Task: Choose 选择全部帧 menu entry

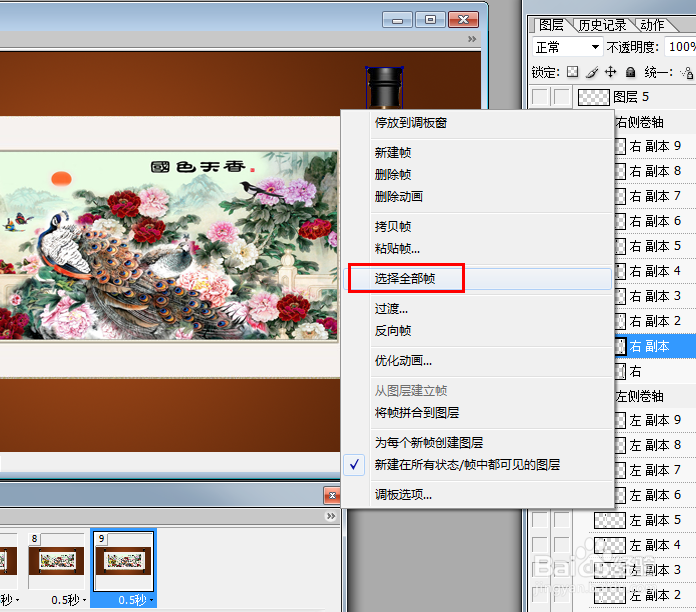Action: tap(478, 279)
